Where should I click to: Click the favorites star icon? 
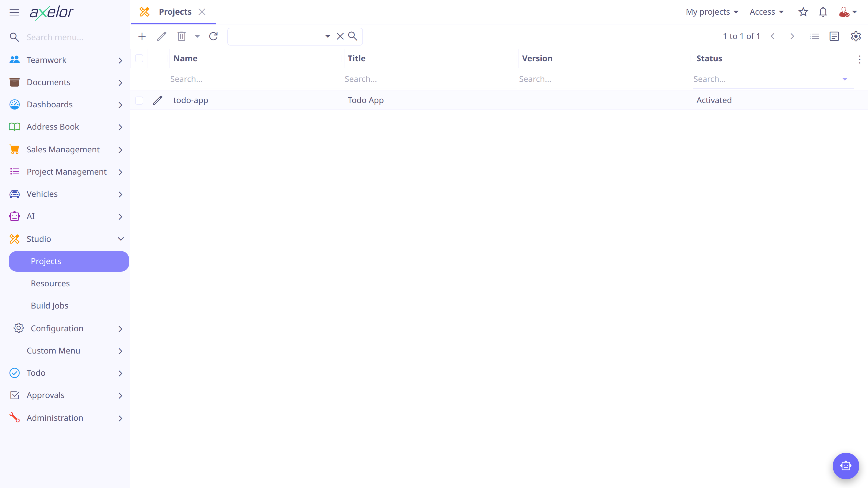point(803,12)
